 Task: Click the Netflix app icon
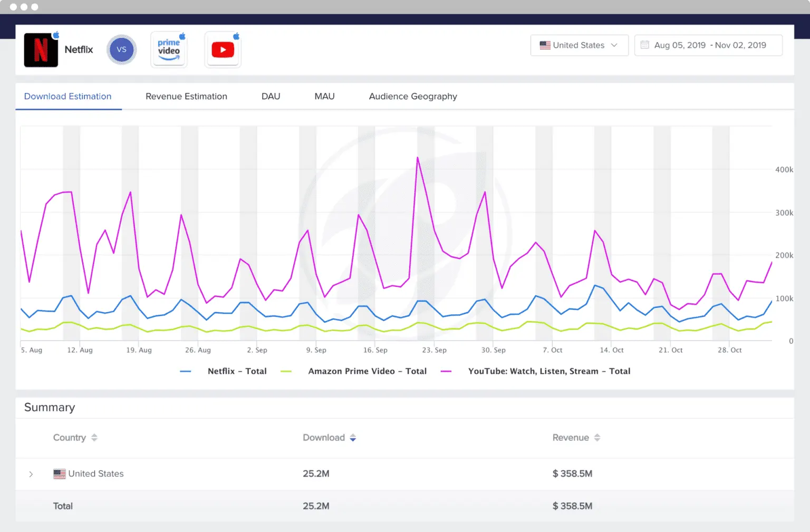(x=41, y=50)
